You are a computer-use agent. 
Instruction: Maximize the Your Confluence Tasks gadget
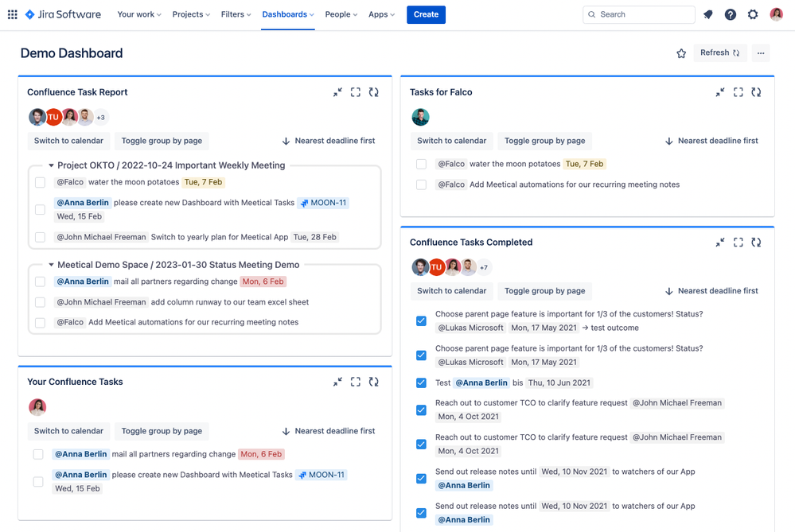point(356,382)
